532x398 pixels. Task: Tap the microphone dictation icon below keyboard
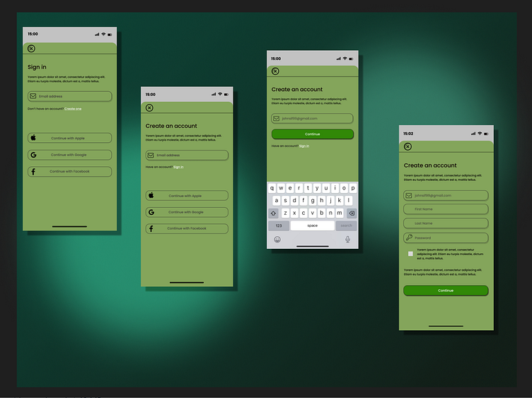(x=347, y=239)
